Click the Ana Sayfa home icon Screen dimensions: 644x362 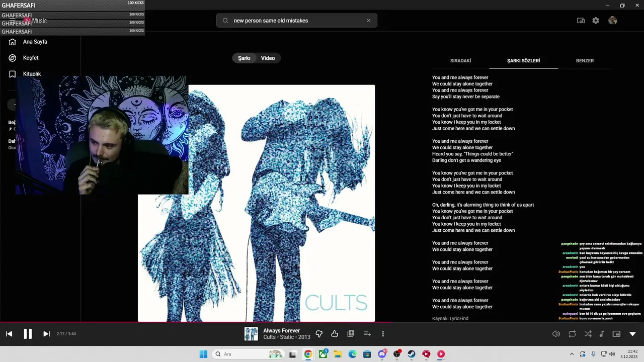(13, 42)
